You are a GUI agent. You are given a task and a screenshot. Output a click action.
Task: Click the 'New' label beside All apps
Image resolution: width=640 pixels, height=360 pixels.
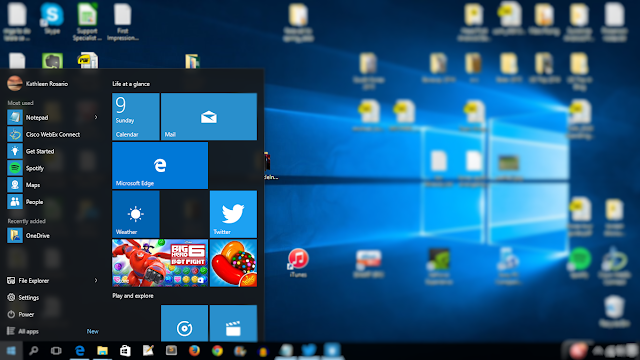coord(93,331)
